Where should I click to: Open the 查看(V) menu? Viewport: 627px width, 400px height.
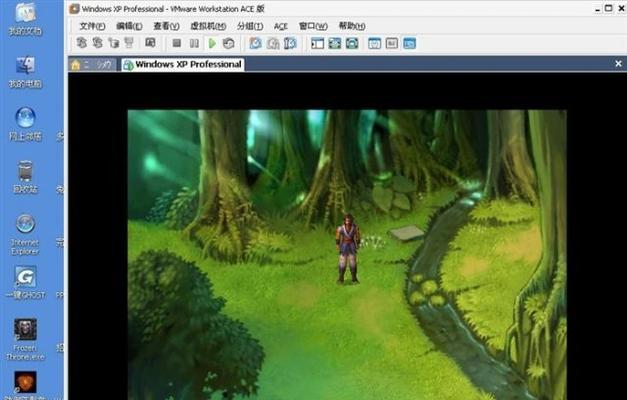166,26
